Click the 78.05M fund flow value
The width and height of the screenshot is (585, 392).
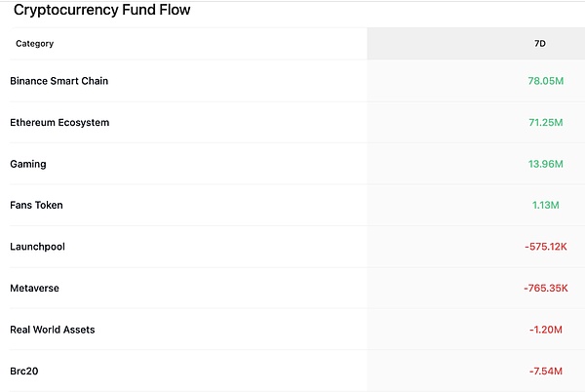point(544,81)
